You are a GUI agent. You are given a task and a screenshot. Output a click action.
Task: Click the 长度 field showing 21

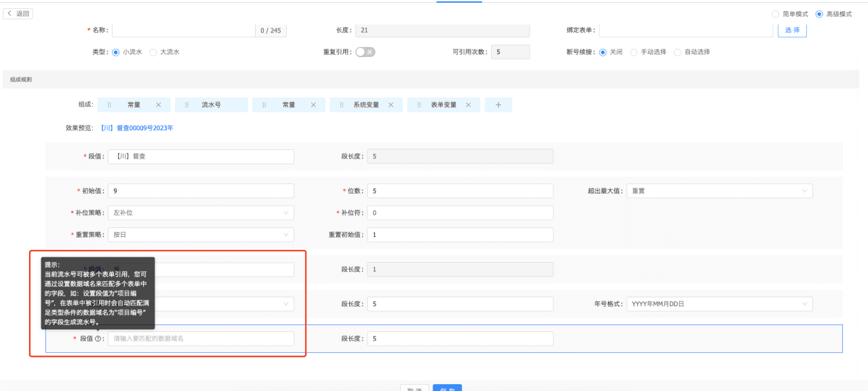coord(443,30)
